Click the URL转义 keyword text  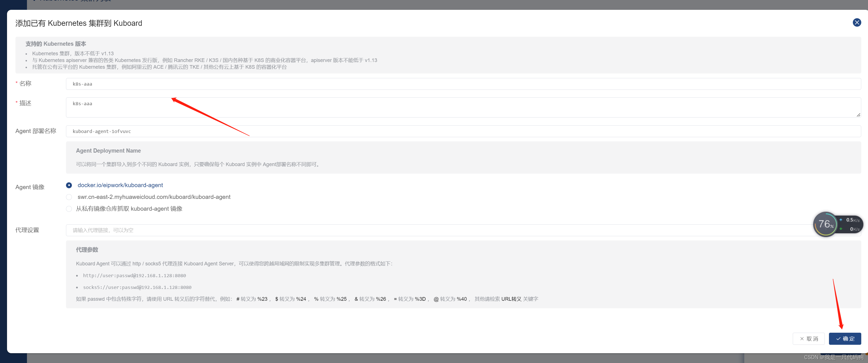[511, 299]
